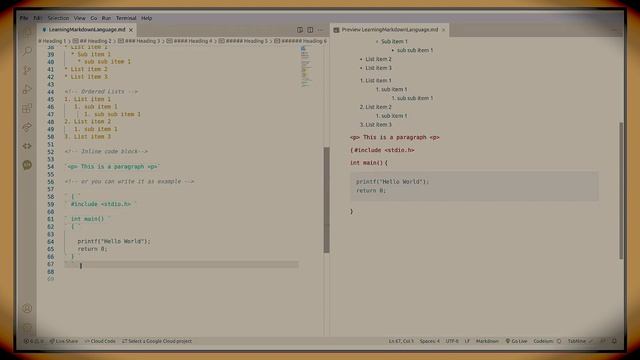Screen dimensions: 640x360
Task: Expand the '### Heading 3' breadcrumb
Action: click(x=139, y=41)
